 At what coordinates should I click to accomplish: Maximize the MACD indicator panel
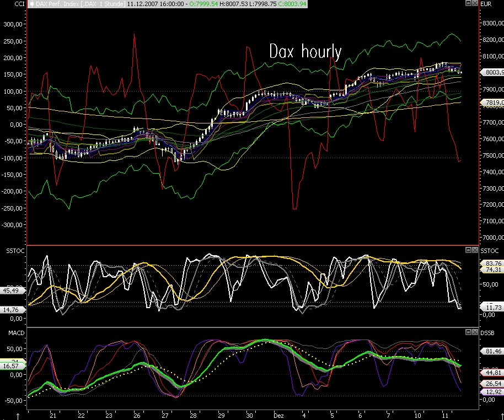pyautogui.click(x=468, y=332)
